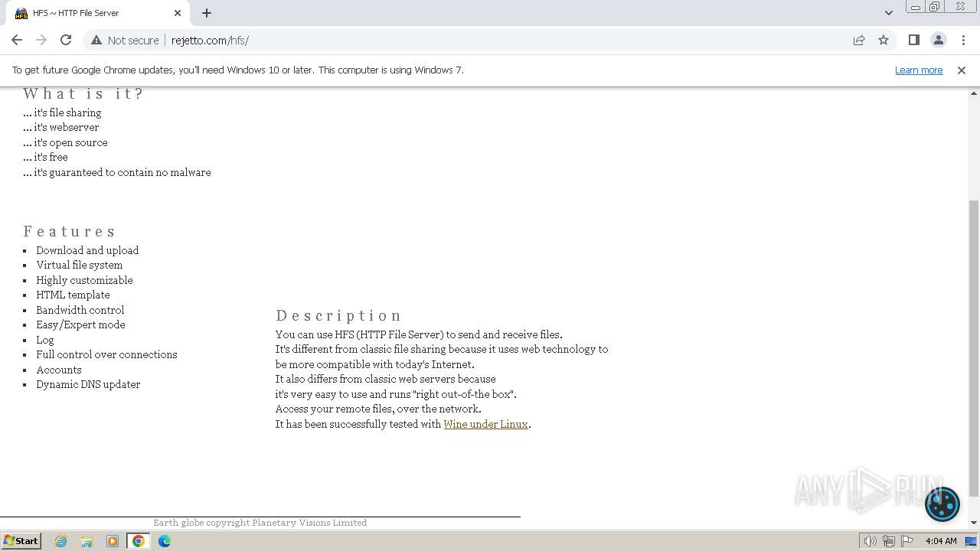Open the Chrome three-dot menu
The image size is (980, 551).
click(x=963, y=40)
